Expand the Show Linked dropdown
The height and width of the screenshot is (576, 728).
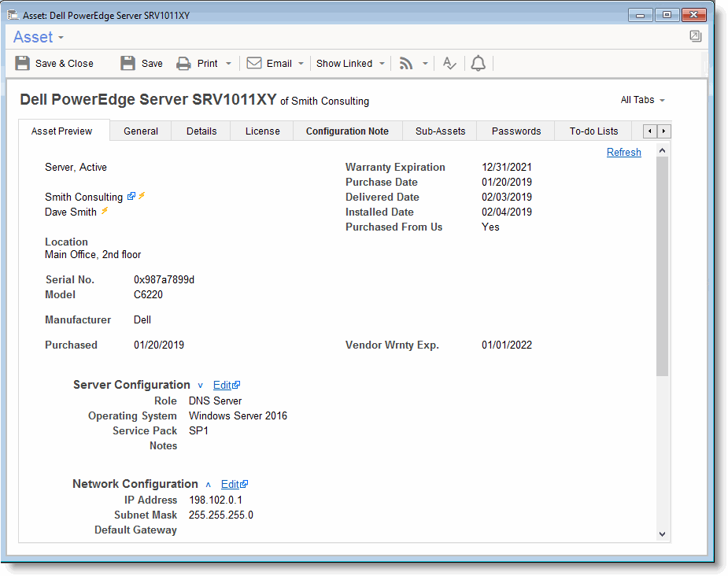(382, 64)
